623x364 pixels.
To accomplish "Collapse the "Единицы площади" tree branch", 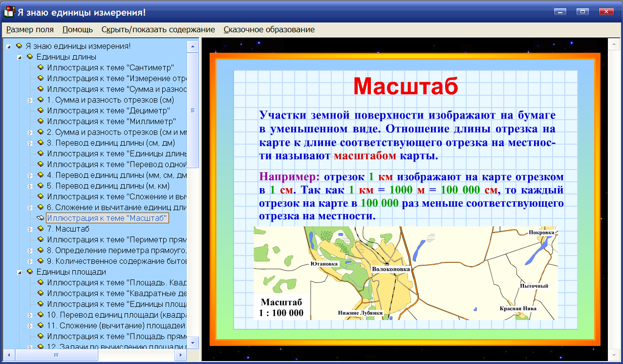I will [x=19, y=272].
